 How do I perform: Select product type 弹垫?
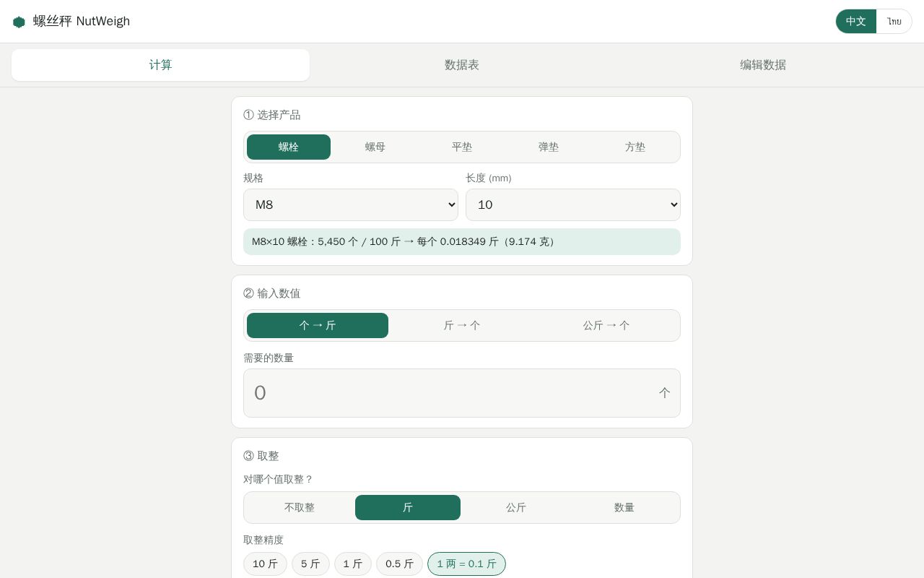tap(549, 147)
